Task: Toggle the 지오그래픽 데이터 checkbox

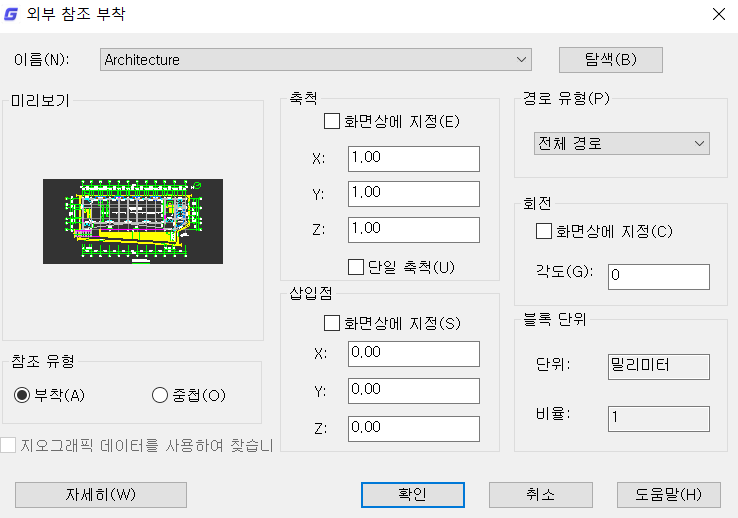Action: click(x=8, y=445)
